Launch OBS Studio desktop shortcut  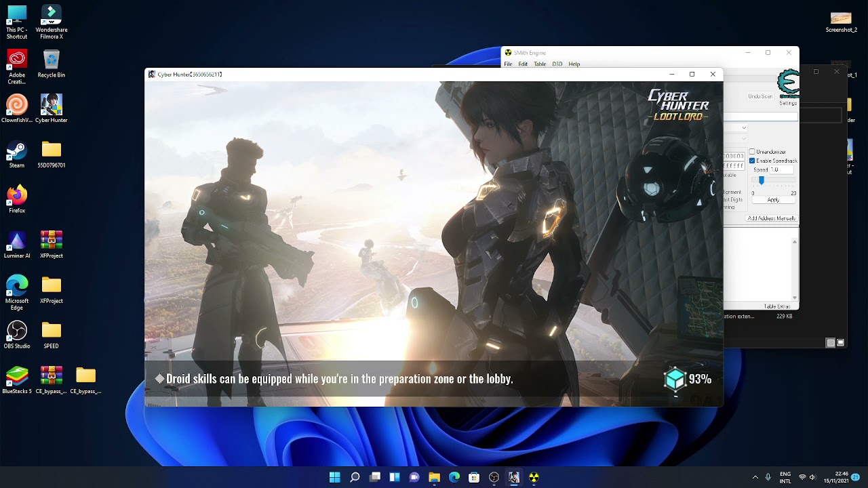[x=17, y=335]
